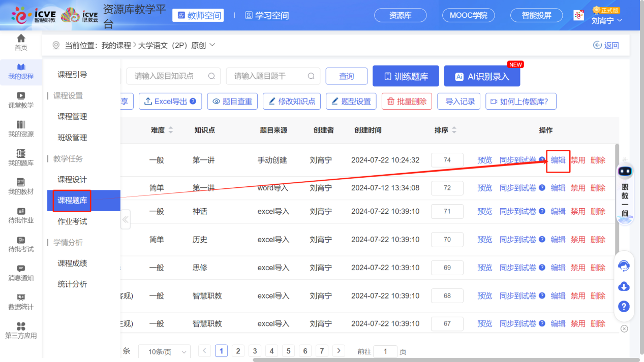Viewport: 644px width, 362px height.
Task: Open the 首页 home icon
Action: (x=20, y=41)
